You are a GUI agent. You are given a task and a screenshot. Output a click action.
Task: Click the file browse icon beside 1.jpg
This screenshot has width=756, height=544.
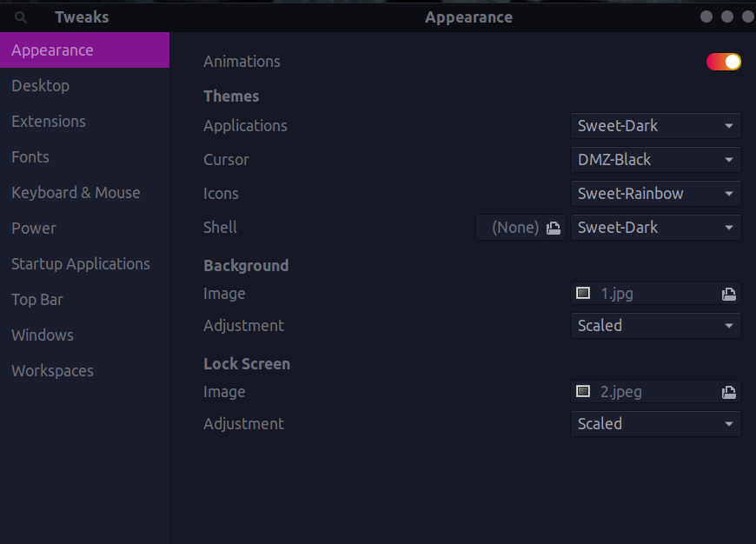pos(728,294)
